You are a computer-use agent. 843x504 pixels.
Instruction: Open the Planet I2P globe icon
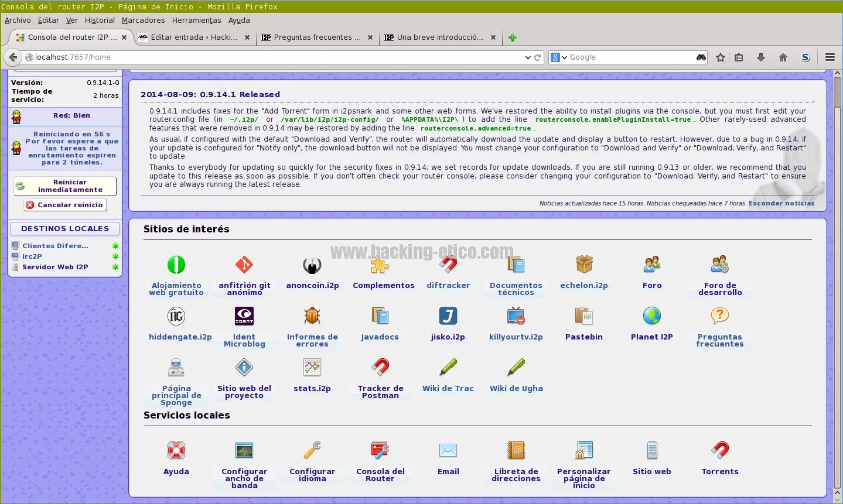(652, 316)
